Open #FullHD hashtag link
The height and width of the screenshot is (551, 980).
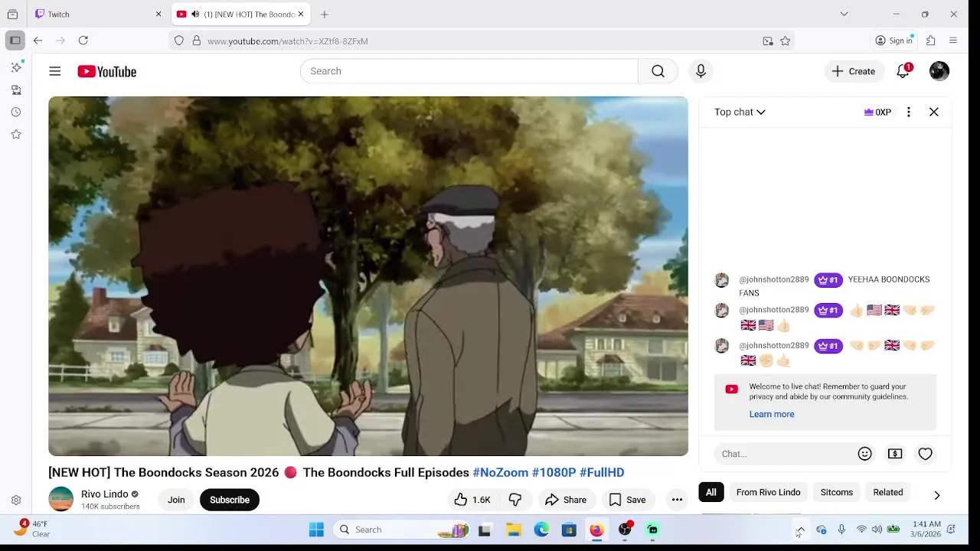click(x=602, y=472)
